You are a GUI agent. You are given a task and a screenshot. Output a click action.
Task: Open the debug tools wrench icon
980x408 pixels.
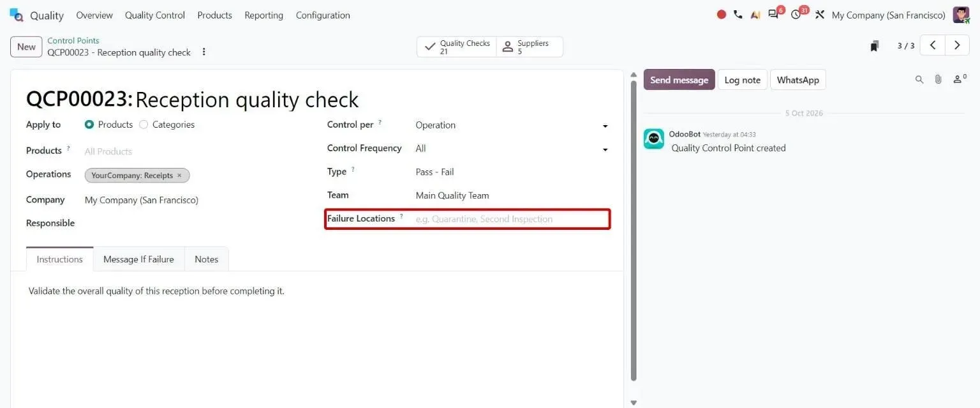pyautogui.click(x=820, y=15)
